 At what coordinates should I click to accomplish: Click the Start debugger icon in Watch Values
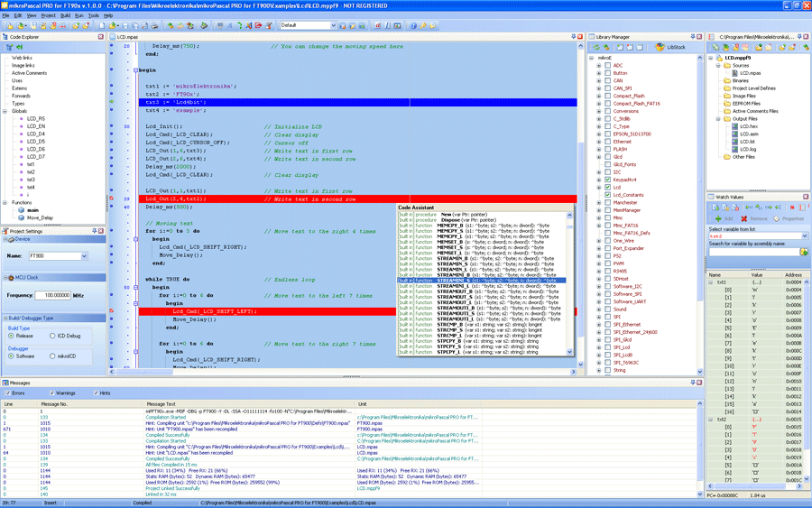(x=715, y=208)
